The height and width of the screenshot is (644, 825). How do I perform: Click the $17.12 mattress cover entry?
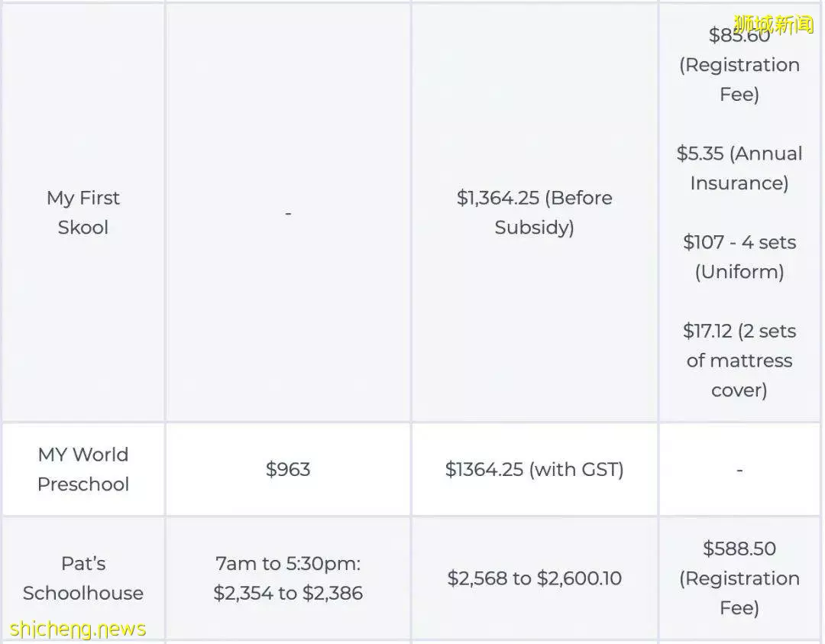click(739, 361)
